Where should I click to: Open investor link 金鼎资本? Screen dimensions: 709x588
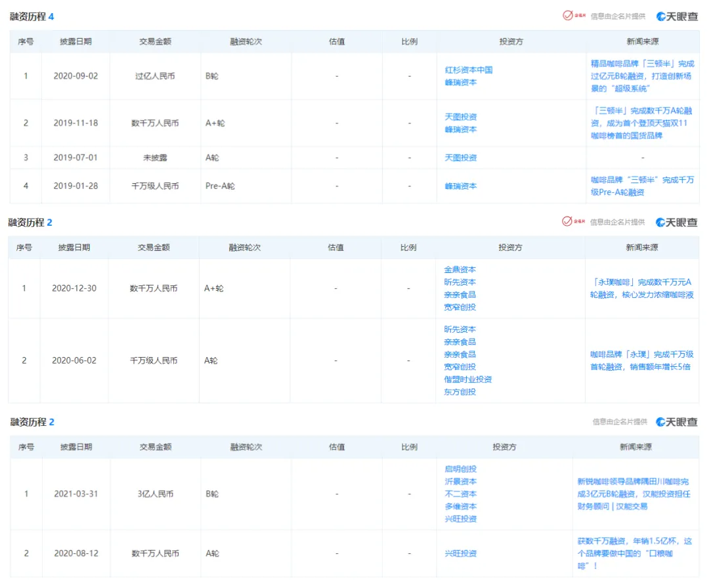click(x=460, y=270)
